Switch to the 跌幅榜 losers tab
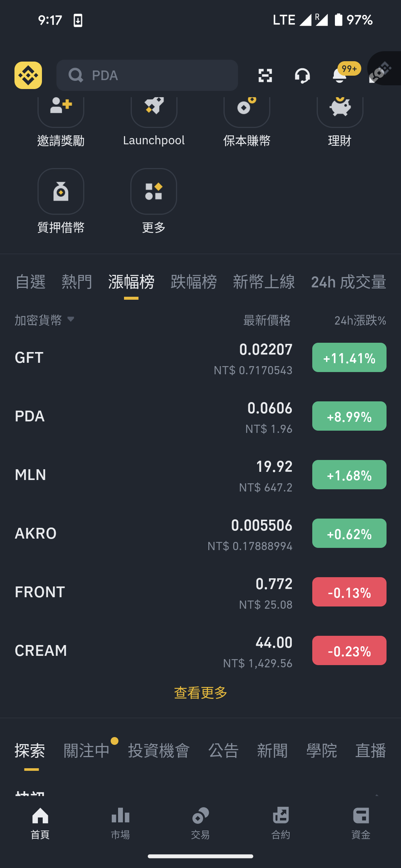 coord(194,282)
